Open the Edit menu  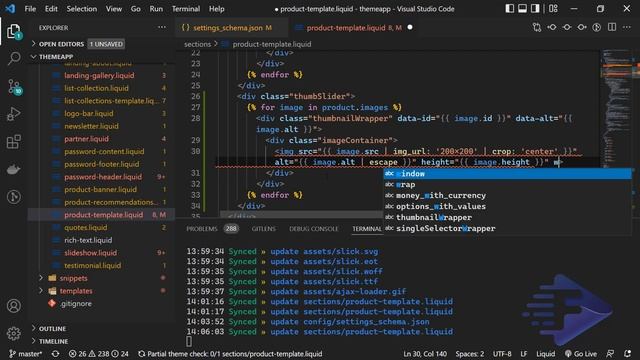pos(51,9)
